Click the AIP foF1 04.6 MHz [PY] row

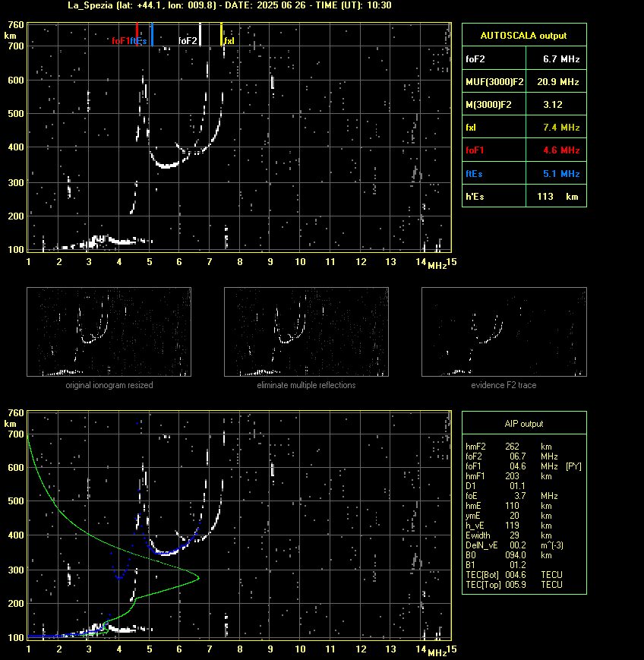coord(523,466)
